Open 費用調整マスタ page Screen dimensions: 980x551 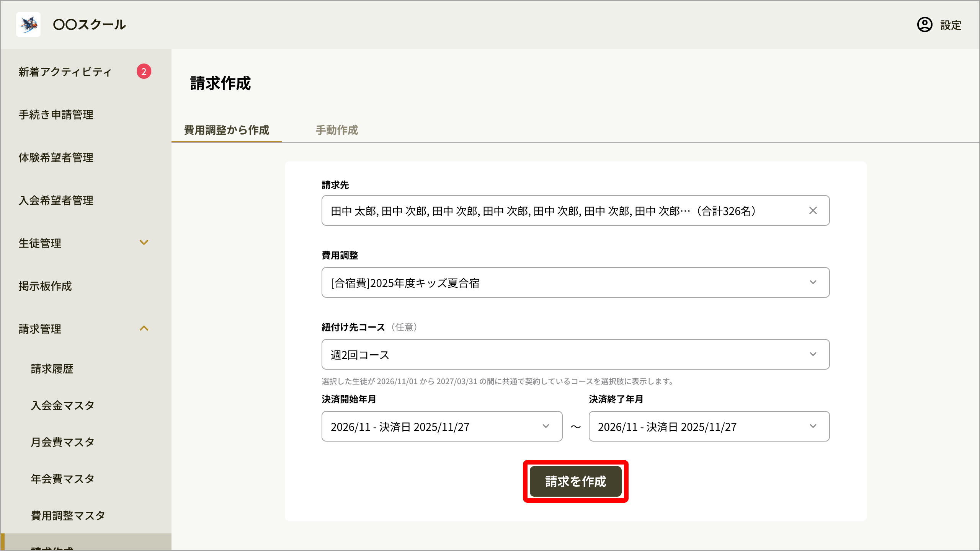tap(68, 516)
